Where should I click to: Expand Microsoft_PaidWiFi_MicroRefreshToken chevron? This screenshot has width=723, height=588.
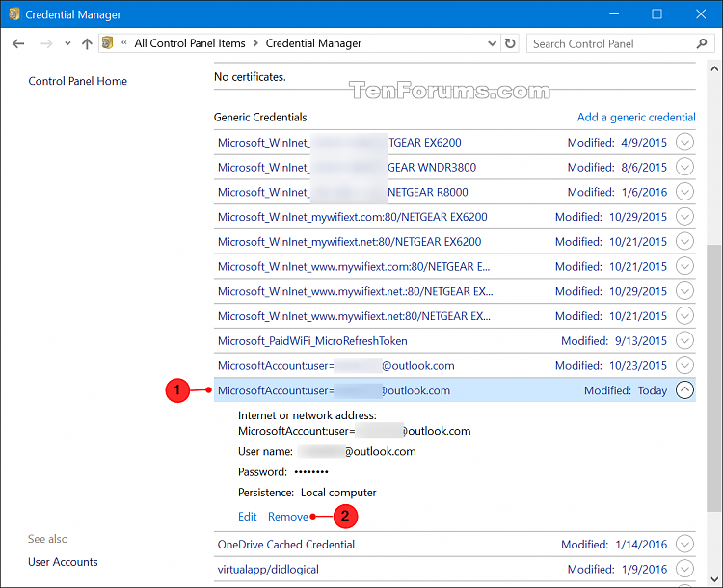tap(684, 341)
